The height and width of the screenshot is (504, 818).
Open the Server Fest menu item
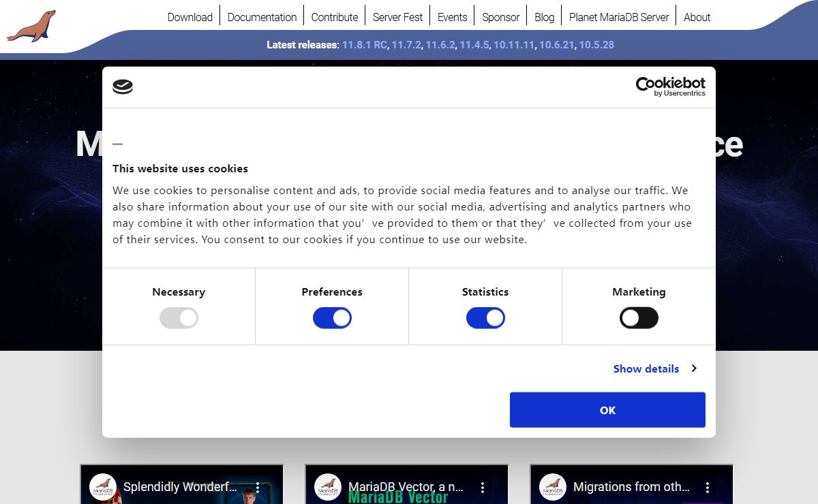397,17
